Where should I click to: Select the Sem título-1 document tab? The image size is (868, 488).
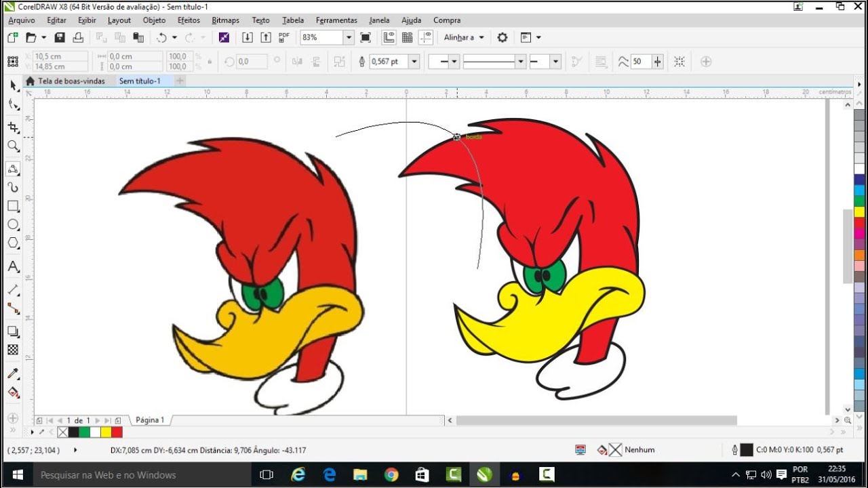(140, 81)
